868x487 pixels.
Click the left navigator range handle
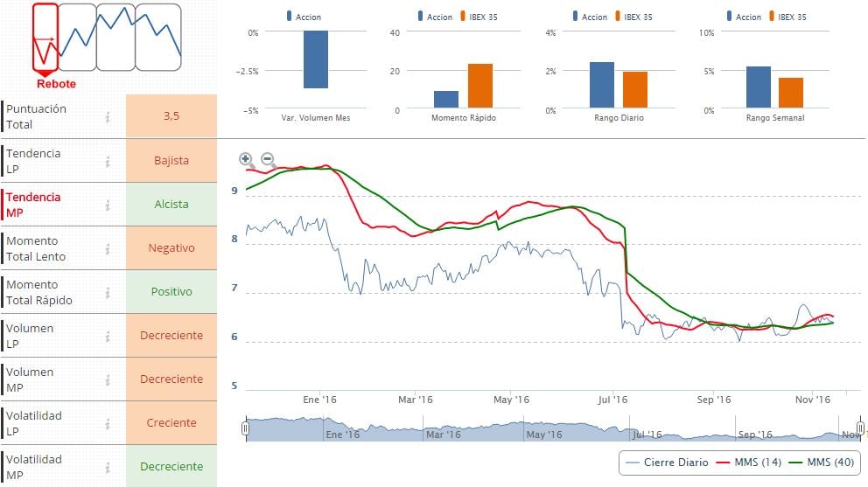(246, 428)
